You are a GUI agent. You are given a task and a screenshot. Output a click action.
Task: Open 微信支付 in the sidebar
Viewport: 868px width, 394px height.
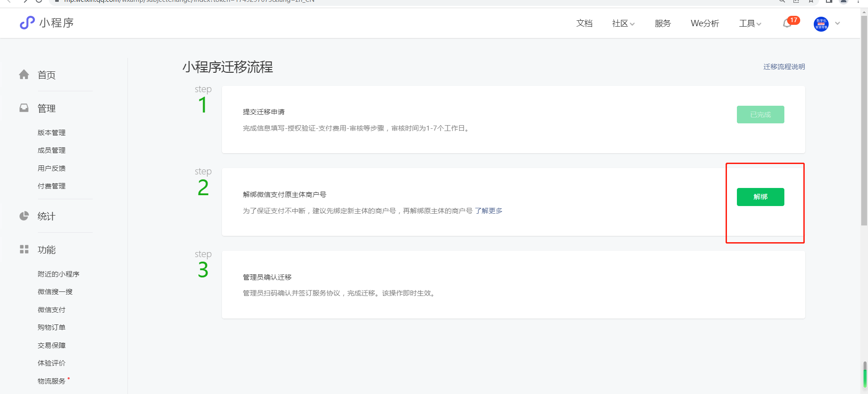tap(52, 310)
